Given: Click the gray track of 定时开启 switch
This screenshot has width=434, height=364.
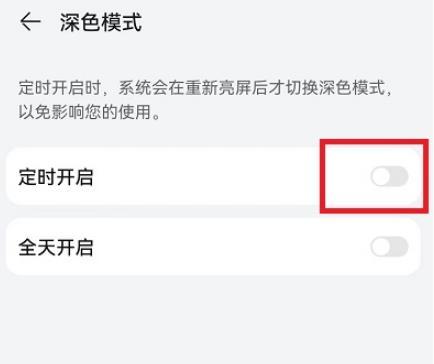Looking at the screenshot, I should (399, 176).
